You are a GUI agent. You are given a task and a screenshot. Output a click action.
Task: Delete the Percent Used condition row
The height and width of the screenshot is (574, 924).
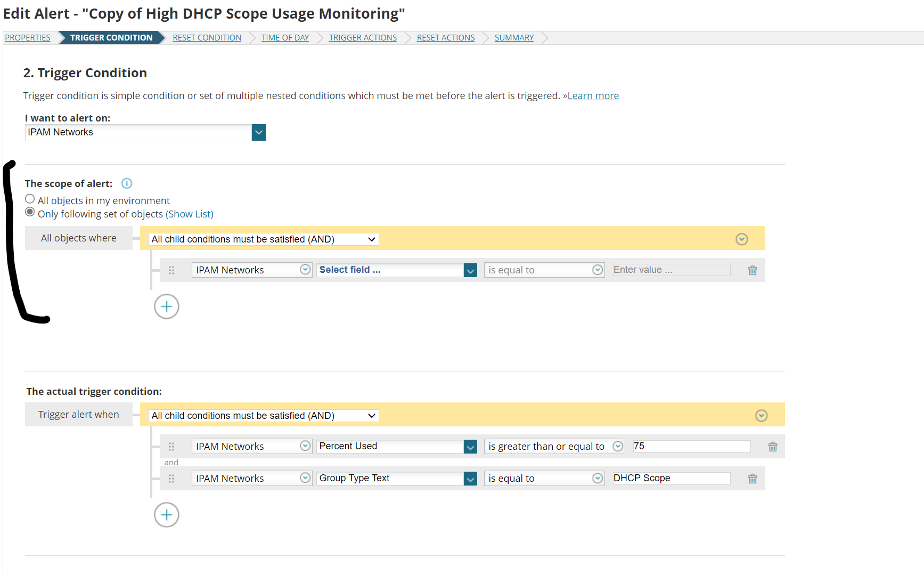[773, 447]
